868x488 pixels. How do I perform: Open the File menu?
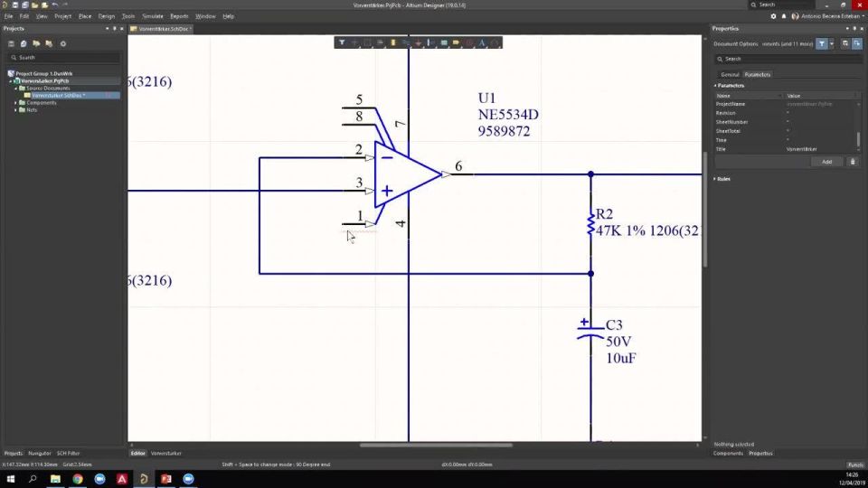coord(8,16)
